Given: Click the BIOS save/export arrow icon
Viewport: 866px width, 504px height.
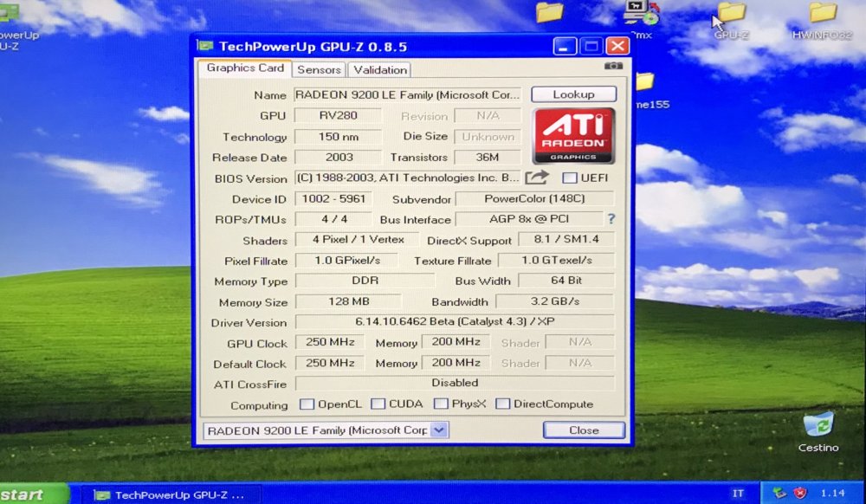Looking at the screenshot, I should click(x=537, y=176).
